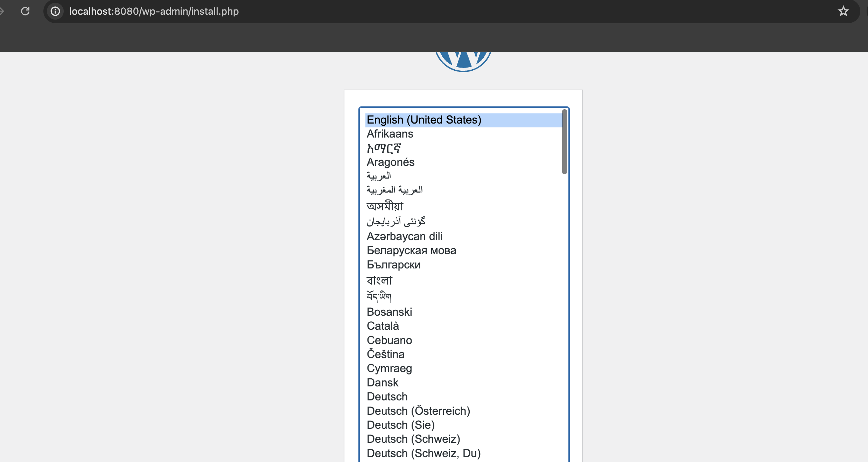Pick Cebuano from the language choices
This screenshot has width=868, height=462.
(389, 340)
